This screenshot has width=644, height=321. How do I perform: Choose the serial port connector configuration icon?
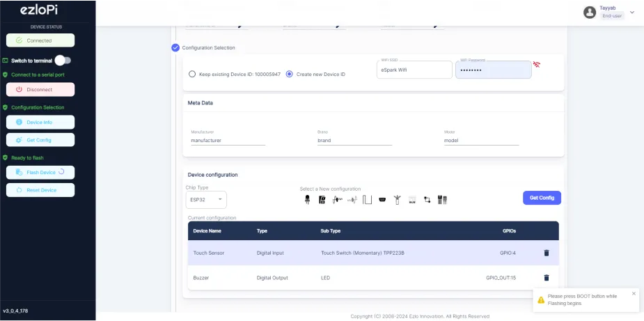pyautogui.click(x=382, y=200)
